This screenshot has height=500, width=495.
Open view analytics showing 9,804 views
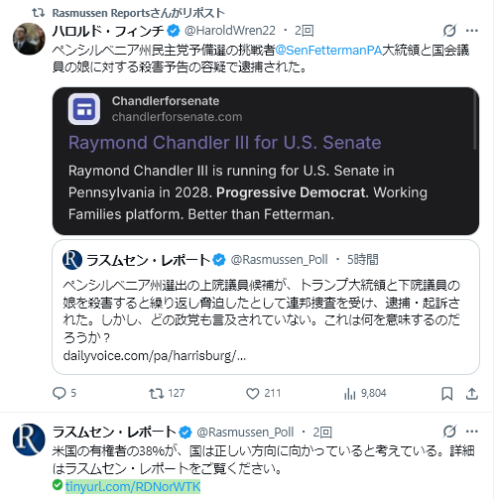click(350, 394)
